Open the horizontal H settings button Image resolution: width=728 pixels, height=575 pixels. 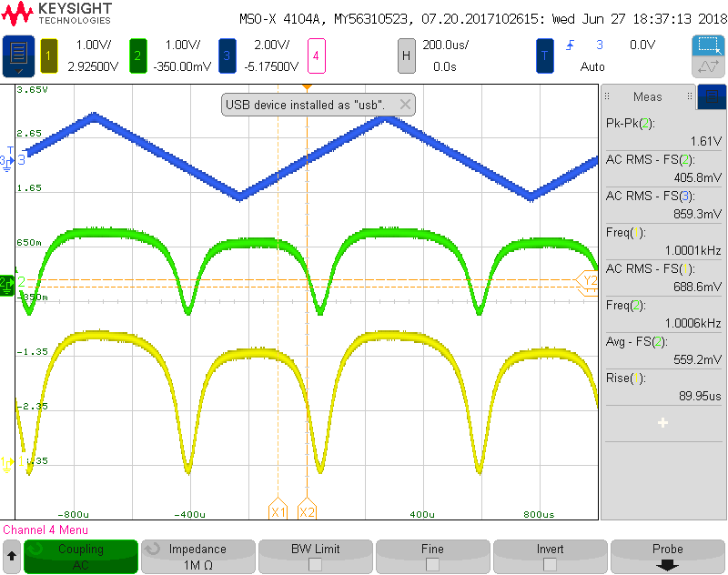(406, 56)
